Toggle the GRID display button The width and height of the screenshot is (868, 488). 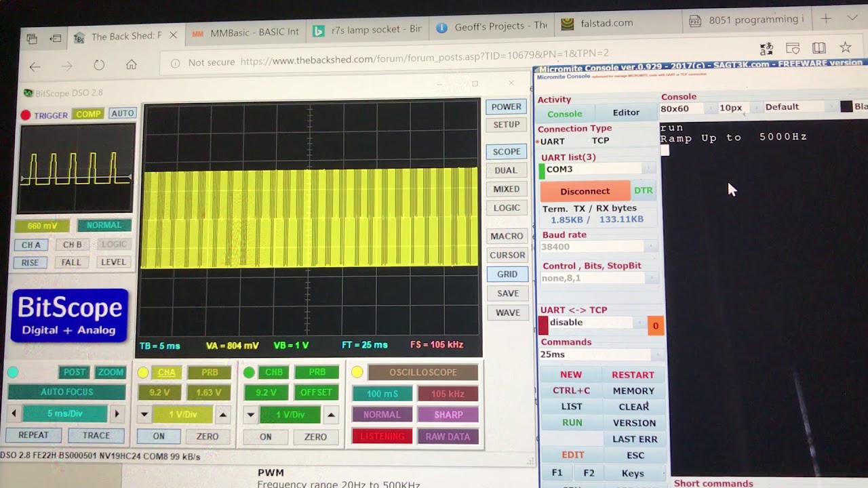[507, 274]
